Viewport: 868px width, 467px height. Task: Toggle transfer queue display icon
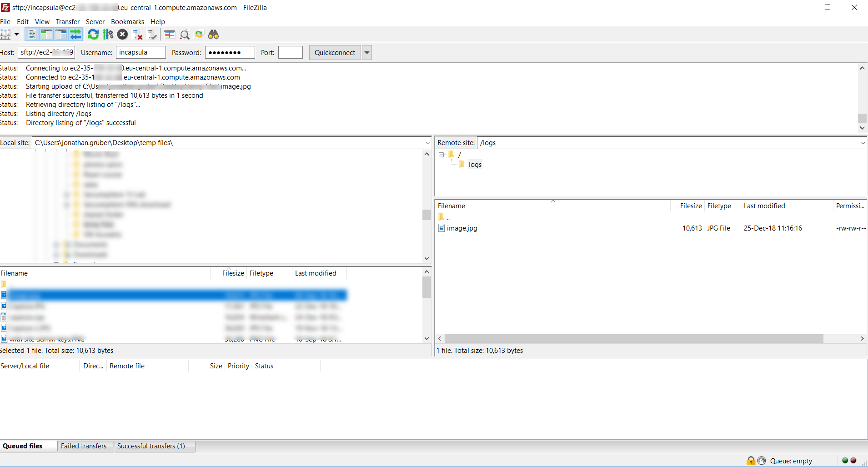[x=75, y=35]
